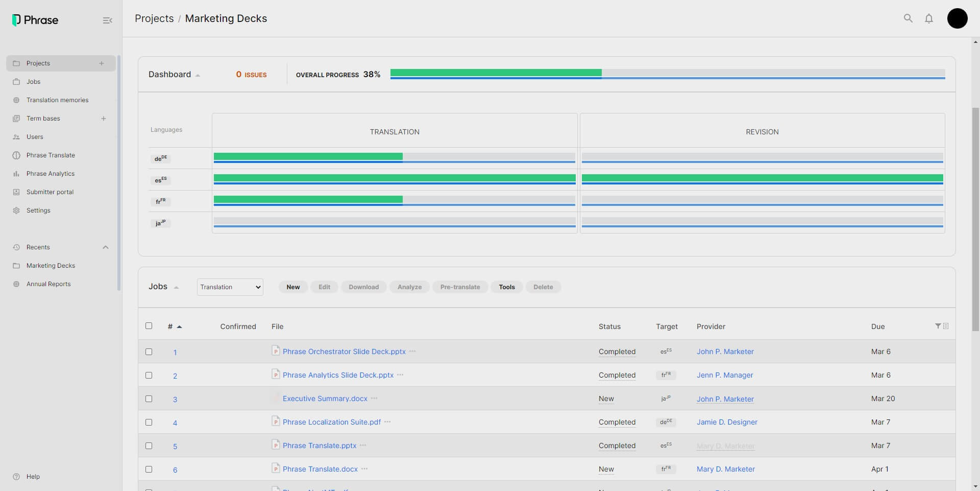Click the Translation memories icon

tap(16, 100)
